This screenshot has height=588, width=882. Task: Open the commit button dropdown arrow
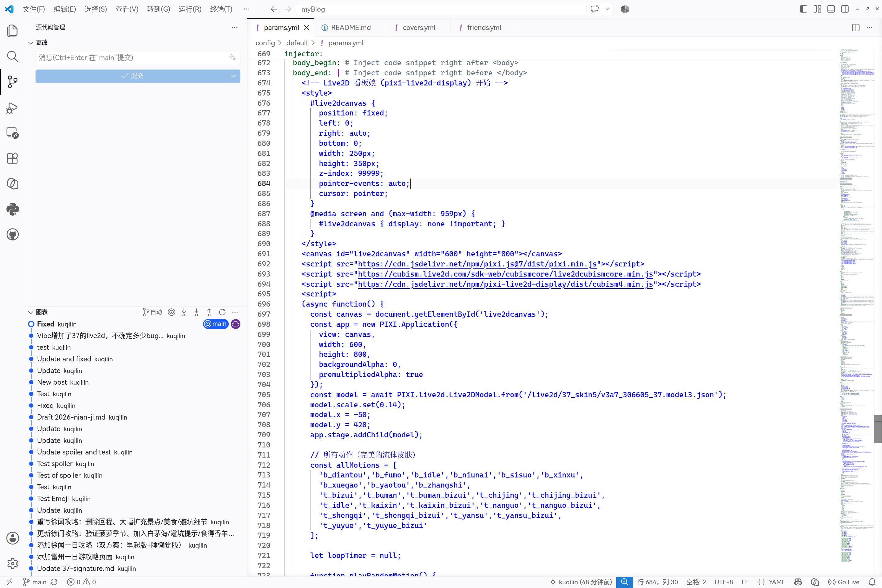point(234,76)
